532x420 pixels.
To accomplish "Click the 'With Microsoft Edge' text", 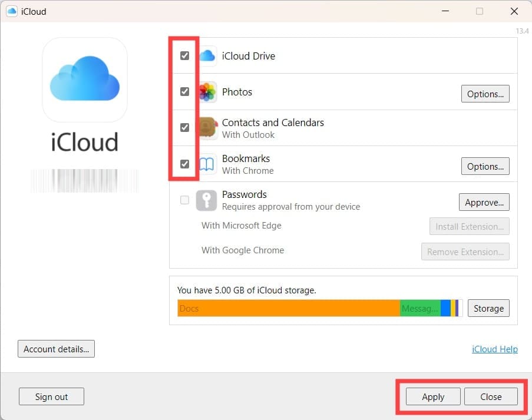I will (241, 226).
